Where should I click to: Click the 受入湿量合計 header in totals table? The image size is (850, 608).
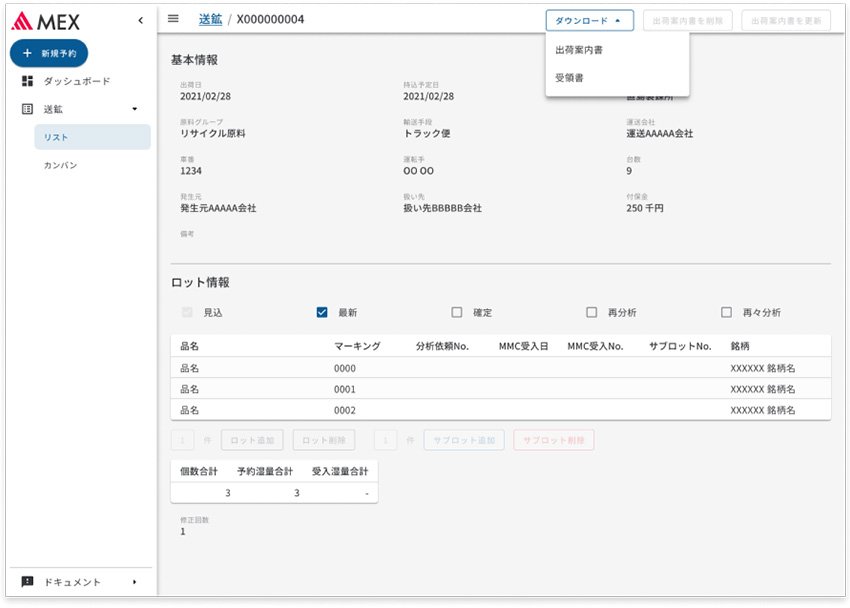(340, 471)
